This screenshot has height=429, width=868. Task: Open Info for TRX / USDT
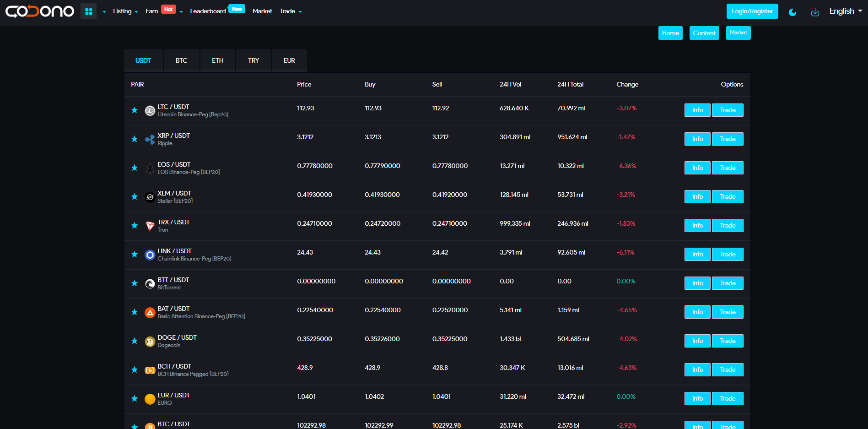697,225
